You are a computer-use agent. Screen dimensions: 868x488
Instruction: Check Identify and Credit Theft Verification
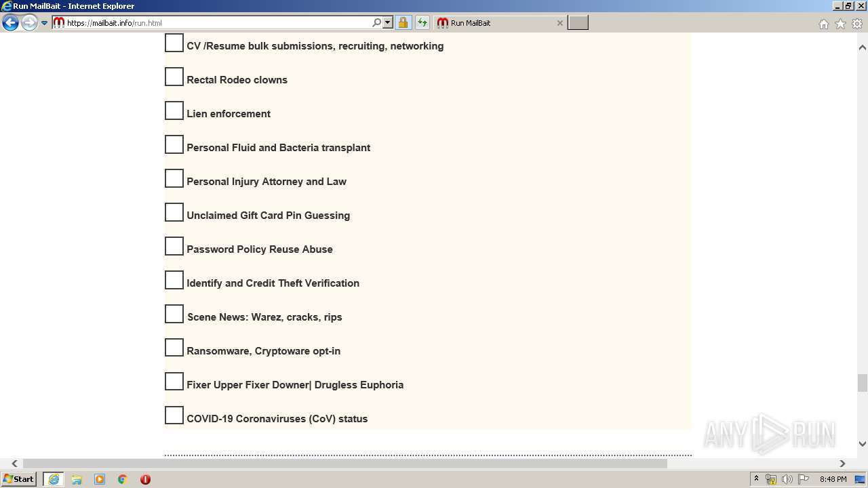(x=174, y=280)
